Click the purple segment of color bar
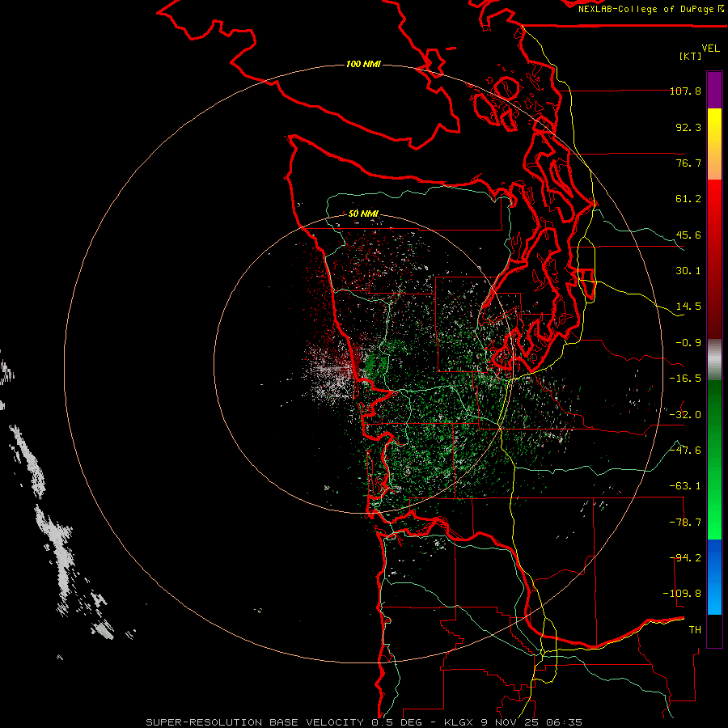The image size is (728, 728). 714,90
